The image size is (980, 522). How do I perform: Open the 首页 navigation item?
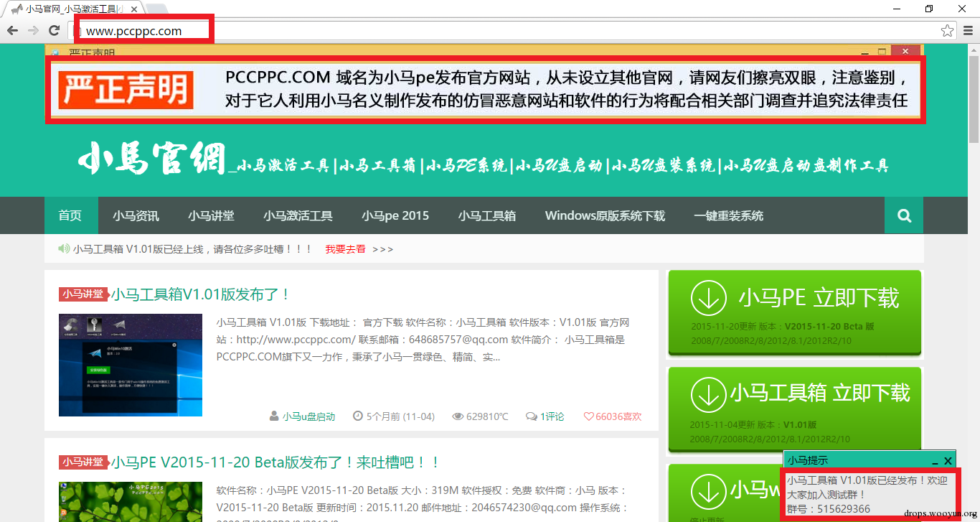tap(70, 215)
